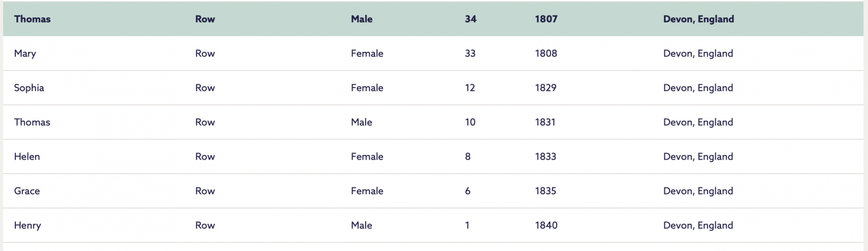Open Grace's record
Viewport: 868px width, 251px height.
click(x=27, y=191)
